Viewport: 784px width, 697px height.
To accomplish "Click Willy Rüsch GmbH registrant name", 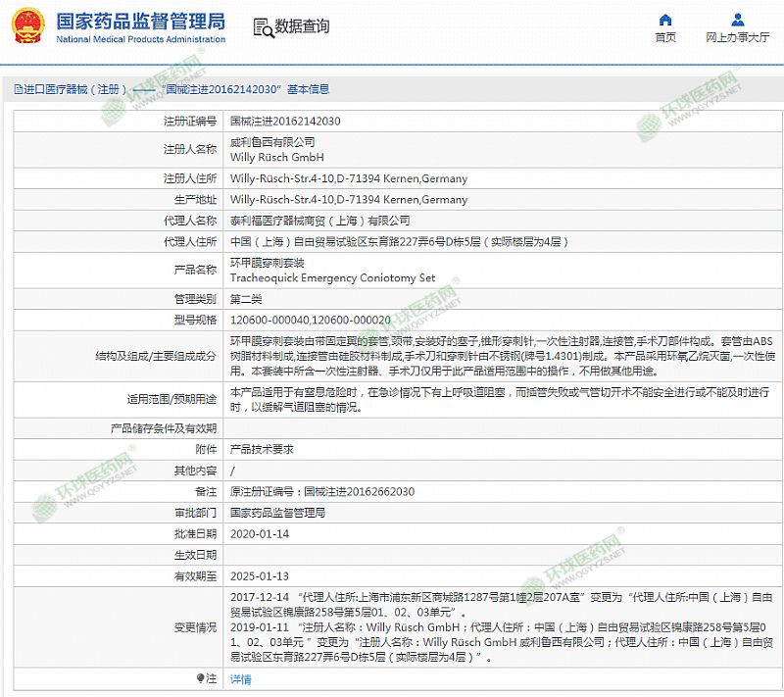I will click(x=276, y=157).
